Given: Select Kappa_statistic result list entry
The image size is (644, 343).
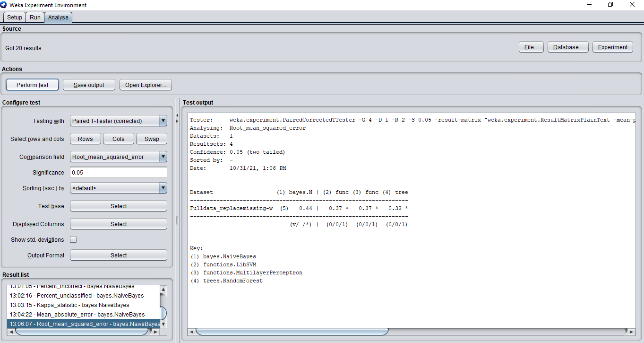Looking at the screenshot, I should tap(84, 305).
